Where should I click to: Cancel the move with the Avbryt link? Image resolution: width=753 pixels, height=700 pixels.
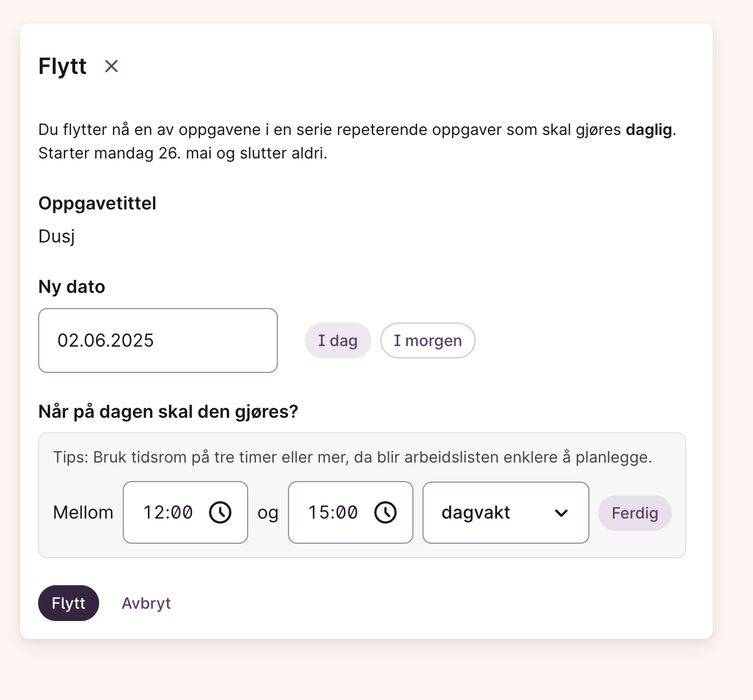pyautogui.click(x=146, y=603)
